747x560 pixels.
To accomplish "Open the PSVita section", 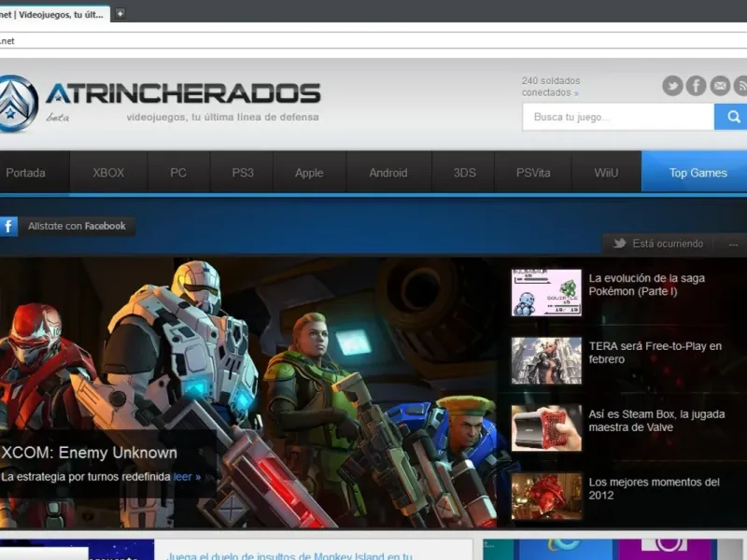I will [533, 173].
